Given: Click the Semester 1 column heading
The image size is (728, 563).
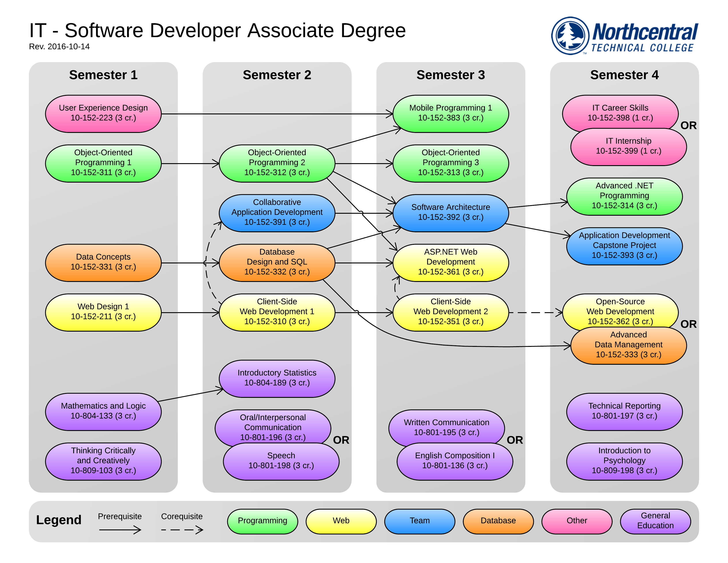Looking at the screenshot, I should [x=103, y=75].
